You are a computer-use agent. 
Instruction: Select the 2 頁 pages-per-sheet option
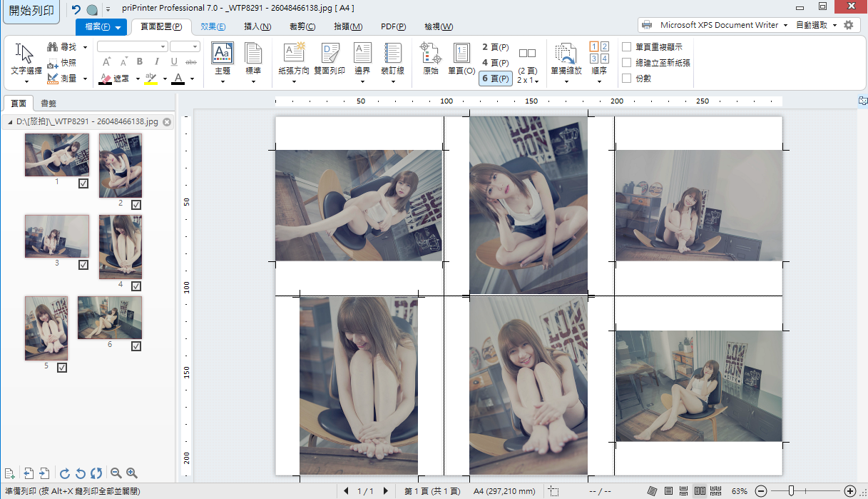point(496,47)
